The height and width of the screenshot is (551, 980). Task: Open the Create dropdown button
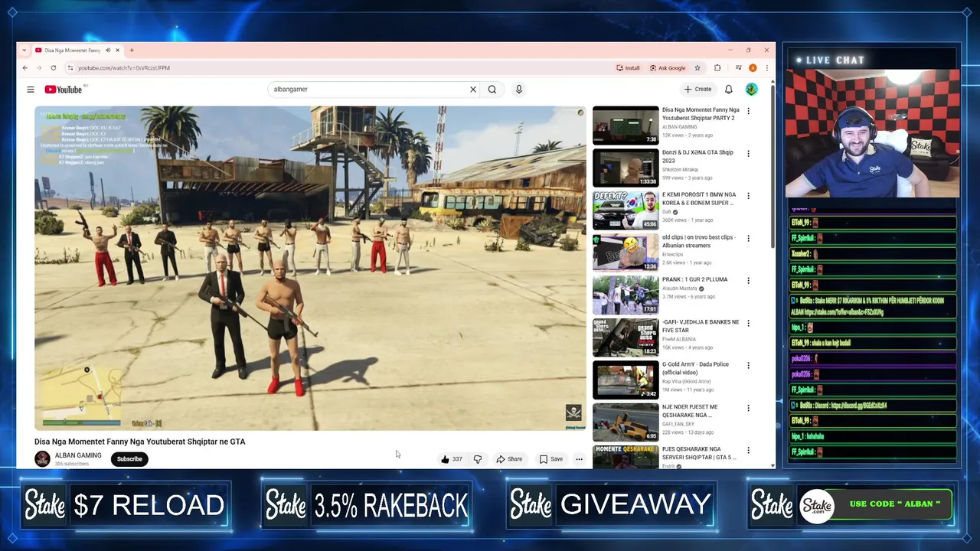coord(698,90)
